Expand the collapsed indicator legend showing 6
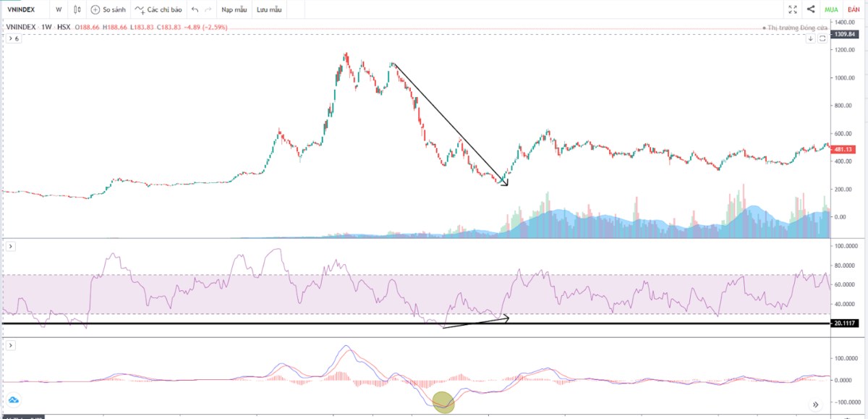868x419 pixels. click(14, 39)
